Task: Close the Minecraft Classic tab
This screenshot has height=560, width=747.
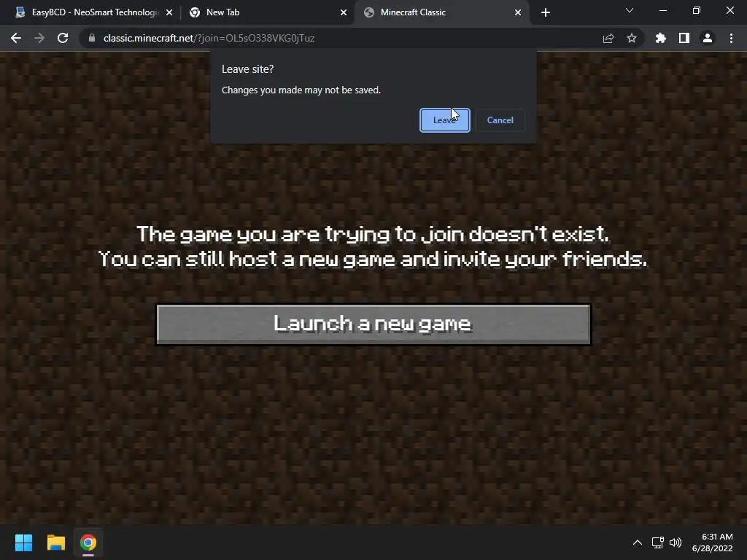Action: (518, 12)
